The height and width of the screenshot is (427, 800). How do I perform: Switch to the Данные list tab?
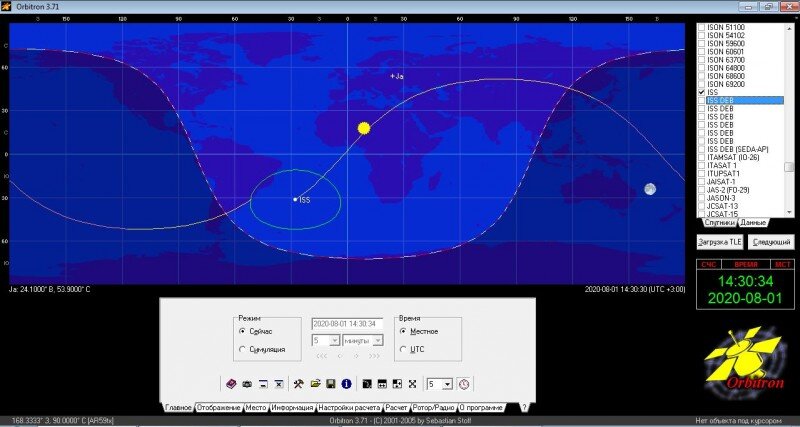[x=753, y=223]
